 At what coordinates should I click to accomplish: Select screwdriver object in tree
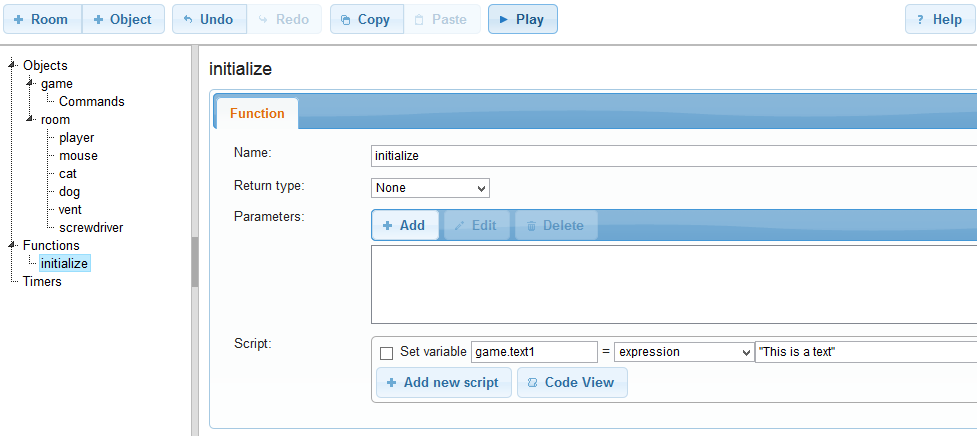point(91,228)
